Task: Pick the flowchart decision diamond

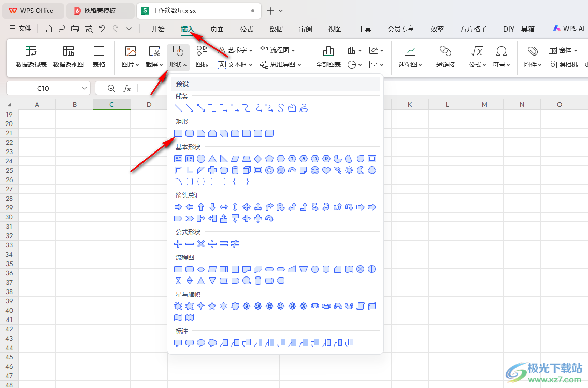Action: coord(201,269)
